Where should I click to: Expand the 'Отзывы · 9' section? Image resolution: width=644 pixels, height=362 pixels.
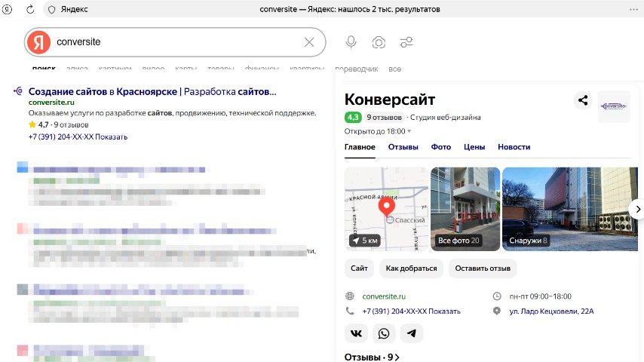372,357
